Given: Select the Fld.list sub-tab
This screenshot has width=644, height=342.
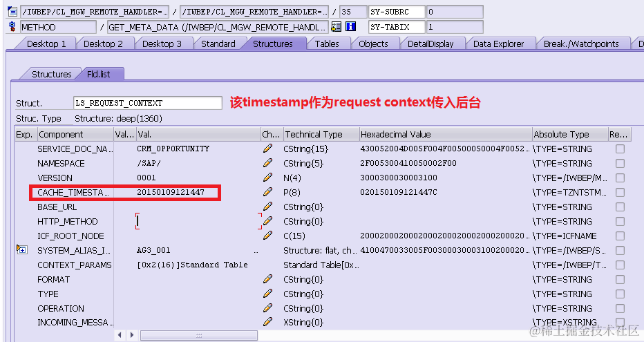Looking at the screenshot, I should (x=99, y=74).
